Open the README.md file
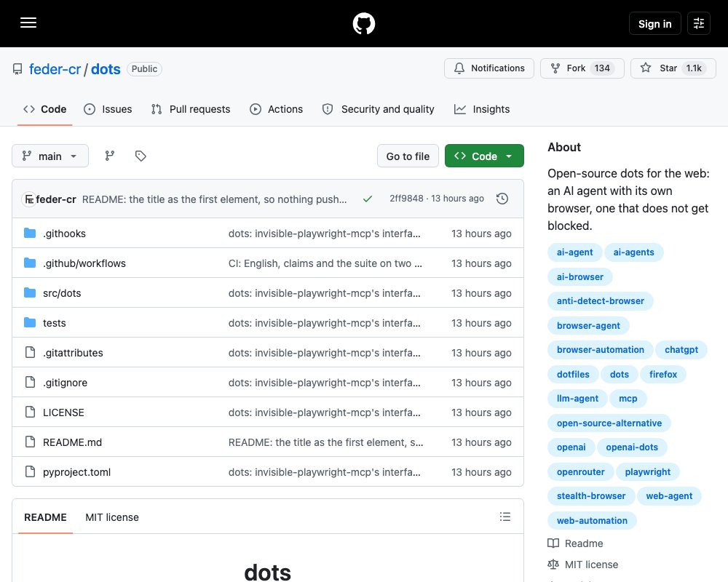This screenshot has width=728, height=582. pyautogui.click(x=72, y=442)
